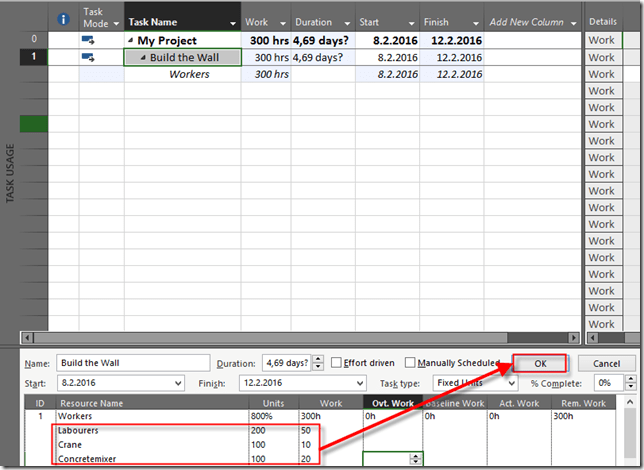Image resolution: width=644 pixels, height=470 pixels.
Task: Enable the Effort driven checkbox
Action: (x=337, y=363)
